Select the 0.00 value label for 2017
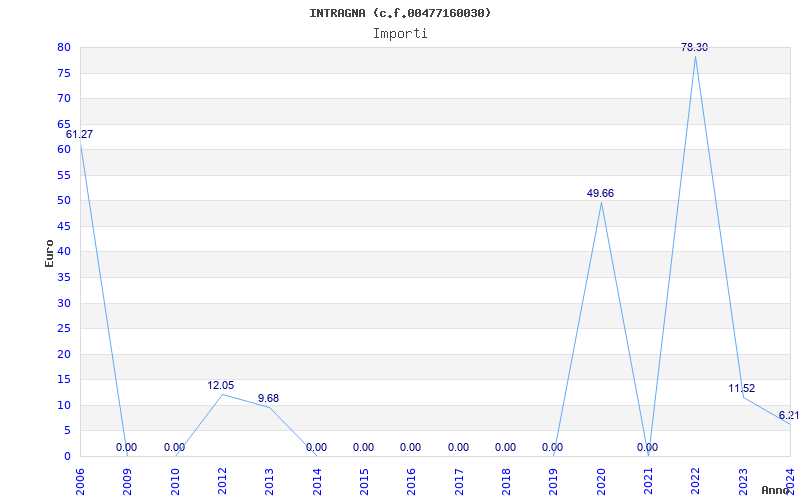 coord(458,447)
